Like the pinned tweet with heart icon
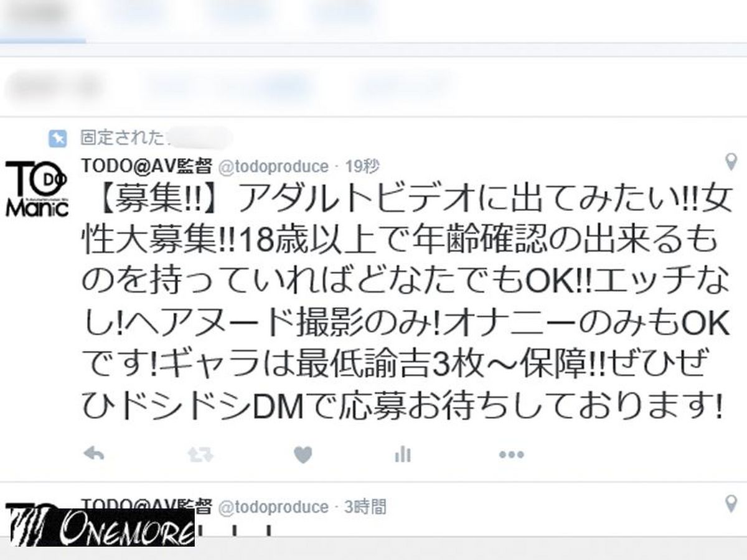 pos(303,454)
